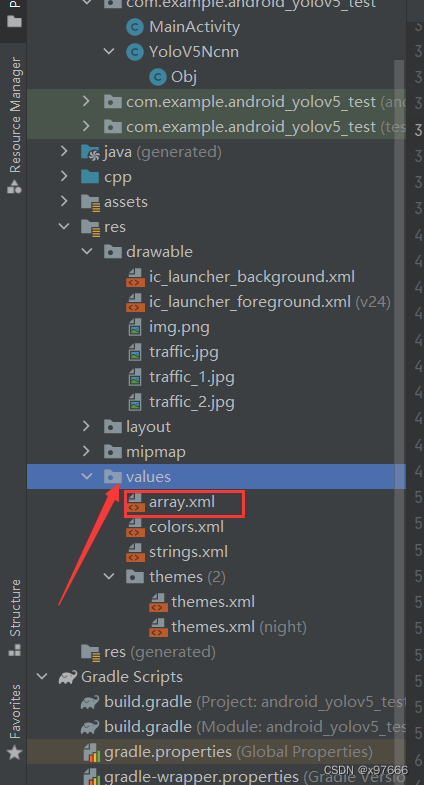Select the Obj inner class icon
Viewport: 424px width, 785px height.
pyautogui.click(x=158, y=77)
